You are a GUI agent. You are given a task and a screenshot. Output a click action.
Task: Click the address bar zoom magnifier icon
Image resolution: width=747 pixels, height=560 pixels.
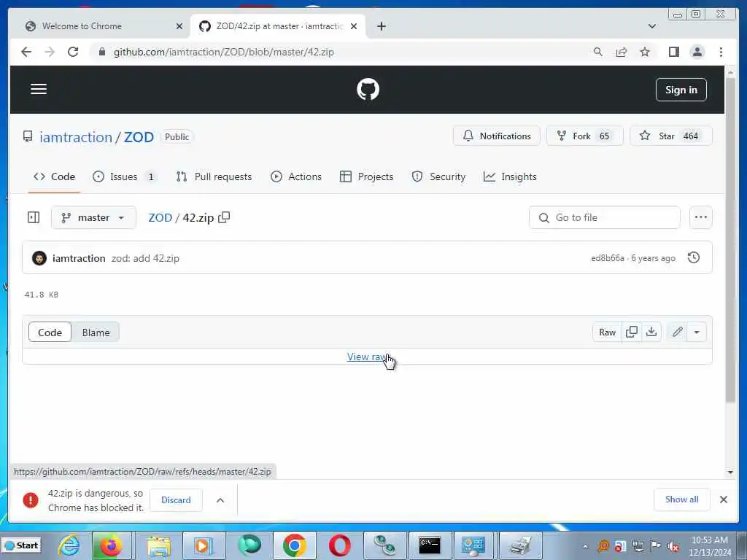(598, 52)
